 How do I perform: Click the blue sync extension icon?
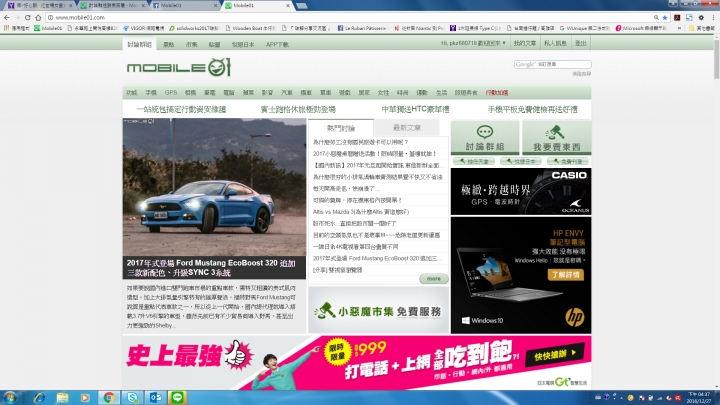[x=689, y=17]
